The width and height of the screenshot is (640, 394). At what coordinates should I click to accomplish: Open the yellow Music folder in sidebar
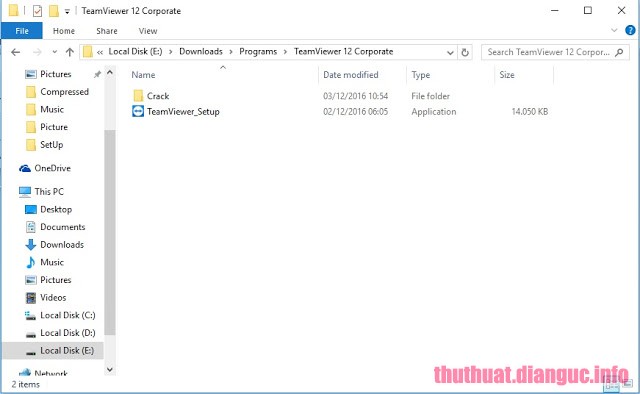(x=52, y=109)
